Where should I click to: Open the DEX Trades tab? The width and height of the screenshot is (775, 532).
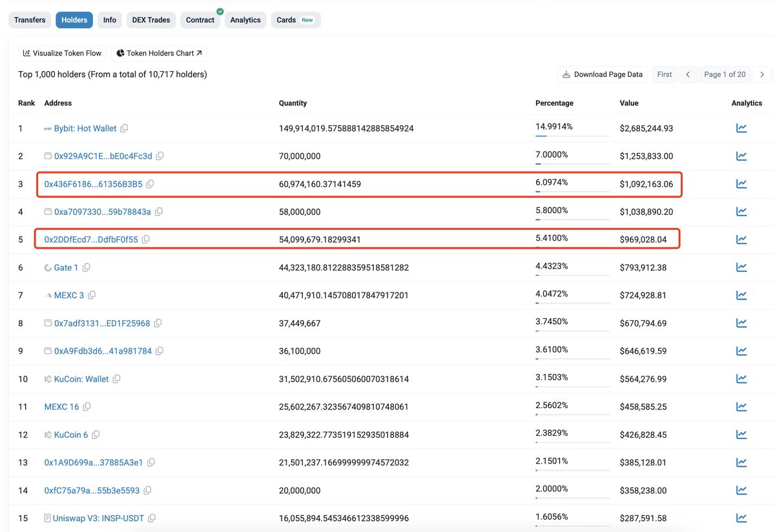151,20
